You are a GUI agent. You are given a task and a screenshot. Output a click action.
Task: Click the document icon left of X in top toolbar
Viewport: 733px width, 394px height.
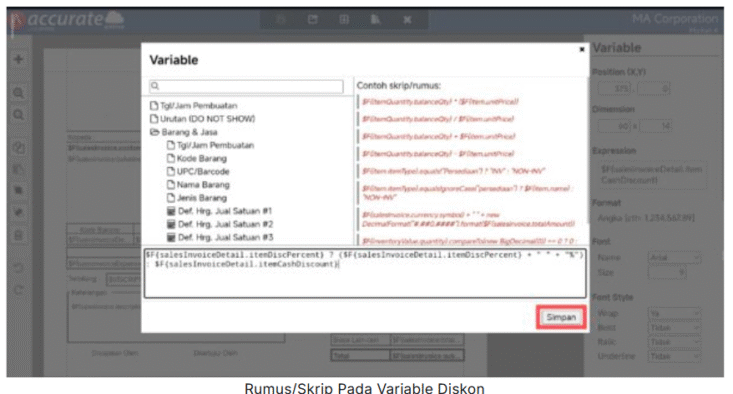coord(375,19)
